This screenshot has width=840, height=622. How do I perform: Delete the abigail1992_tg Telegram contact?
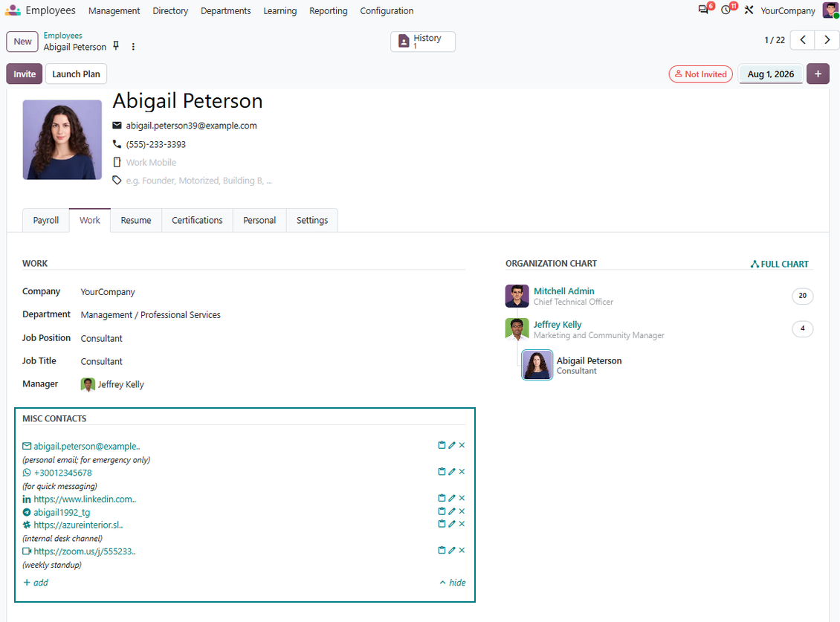pyautogui.click(x=462, y=511)
